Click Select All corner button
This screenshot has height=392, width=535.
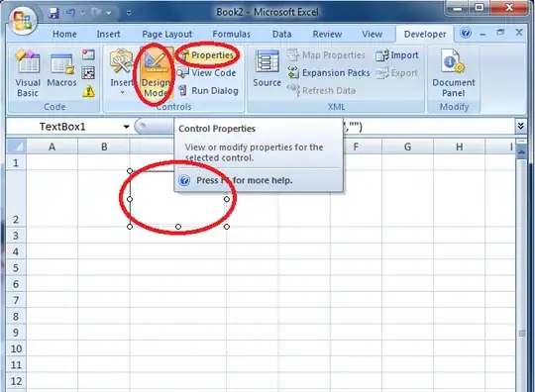click(x=16, y=147)
